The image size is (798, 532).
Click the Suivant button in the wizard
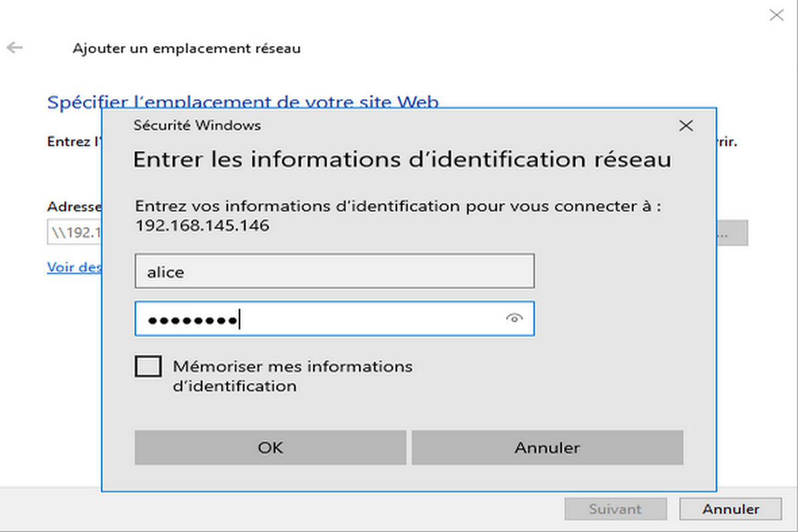[614, 509]
